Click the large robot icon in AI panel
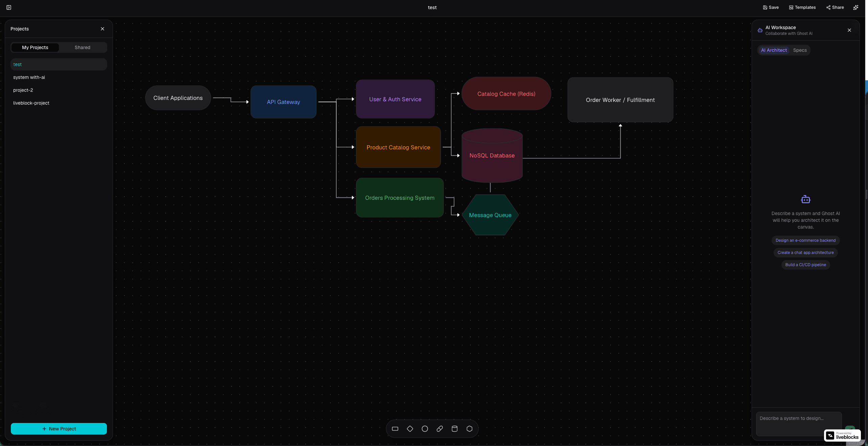This screenshot has width=868, height=446. (805, 199)
